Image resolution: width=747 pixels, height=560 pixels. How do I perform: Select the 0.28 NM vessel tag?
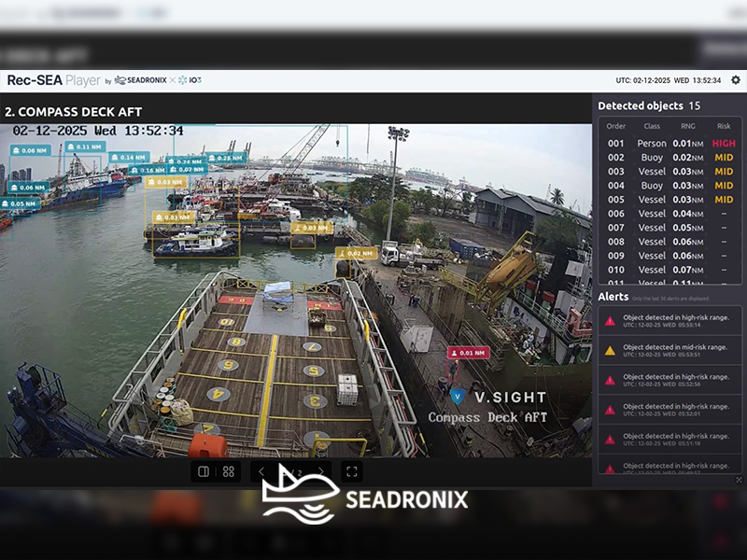click(227, 158)
